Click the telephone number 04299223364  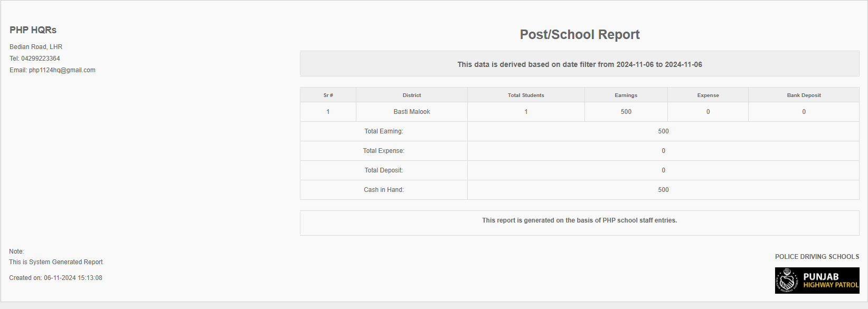40,59
